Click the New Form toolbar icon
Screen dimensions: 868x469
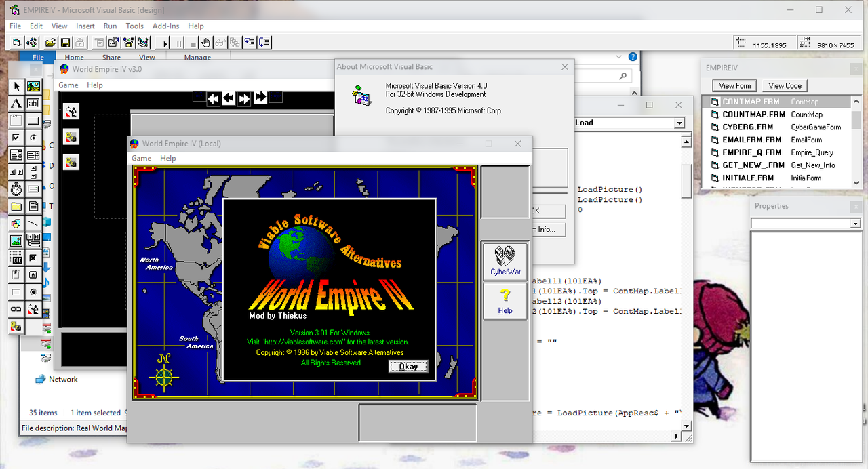click(17, 43)
